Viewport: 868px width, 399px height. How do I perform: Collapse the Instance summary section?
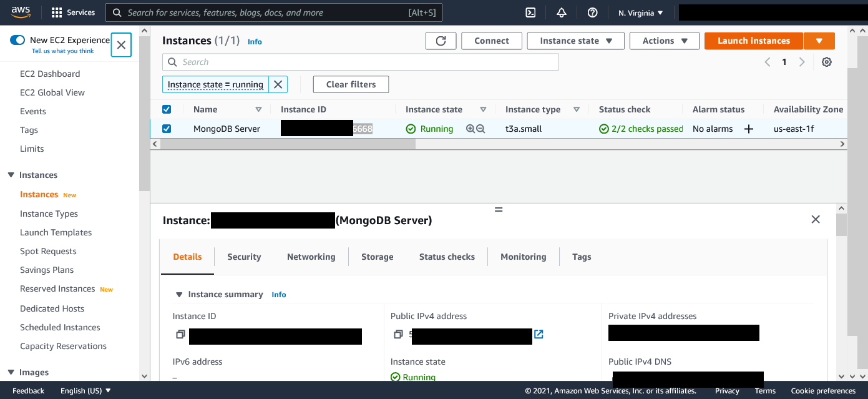179,294
